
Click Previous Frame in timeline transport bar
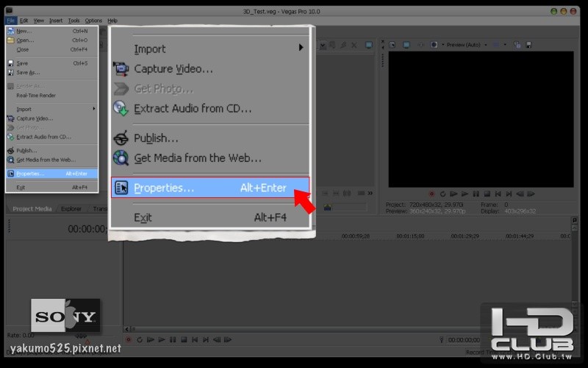217,339
